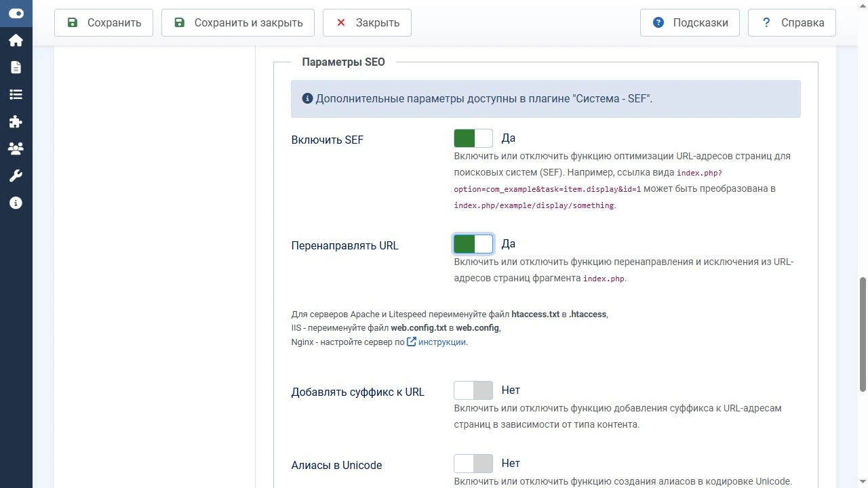Click the Алиасы в Unicode label
This screenshot has width=868, height=488.
tap(337, 466)
